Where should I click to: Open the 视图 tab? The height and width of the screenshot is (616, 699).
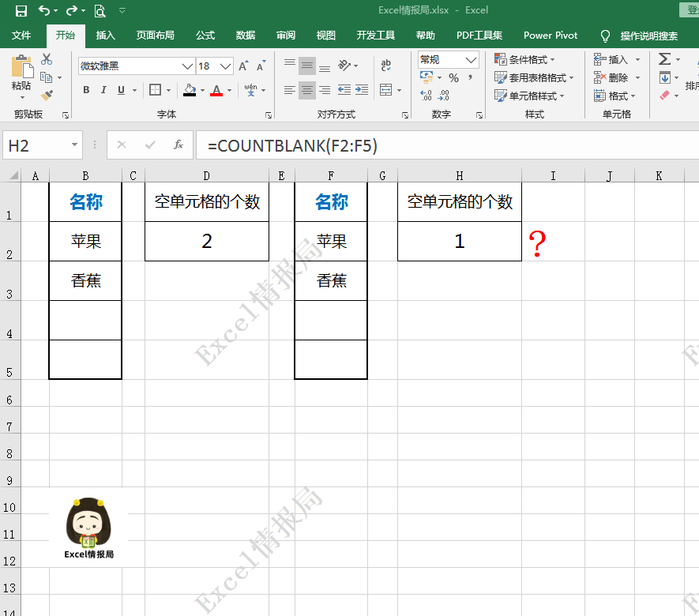[x=326, y=36]
